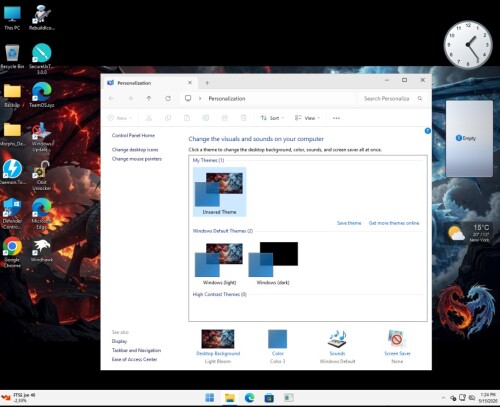
Task: Open Taskbar and Navigation link
Action: (x=136, y=350)
